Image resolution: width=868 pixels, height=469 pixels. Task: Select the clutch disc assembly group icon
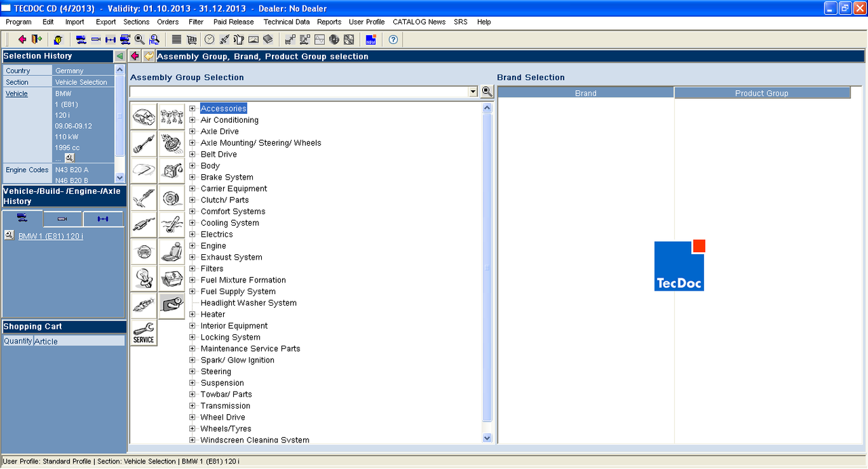pyautogui.click(x=172, y=143)
